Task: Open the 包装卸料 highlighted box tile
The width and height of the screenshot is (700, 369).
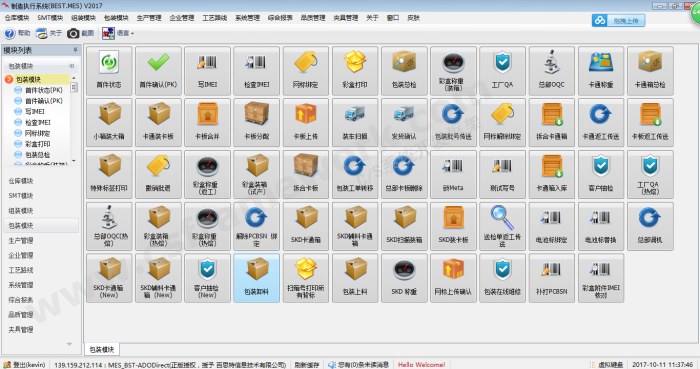Action: [x=257, y=278]
